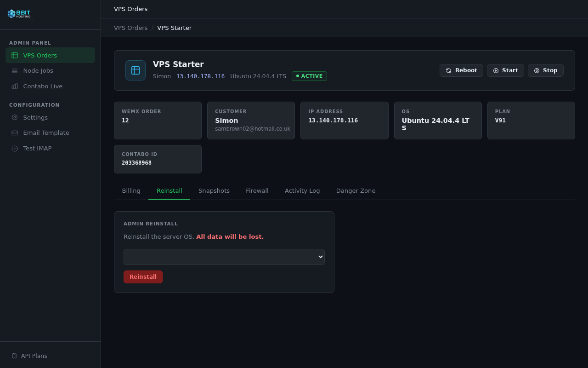Click the ACTIVE status badge
This screenshot has height=368, width=588.
click(x=309, y=76)
